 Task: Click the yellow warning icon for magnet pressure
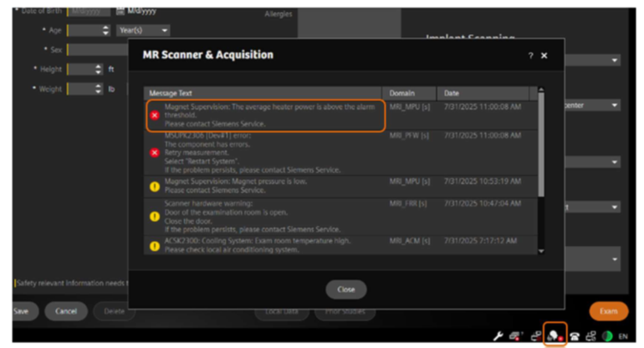click(x=154, y=186)
